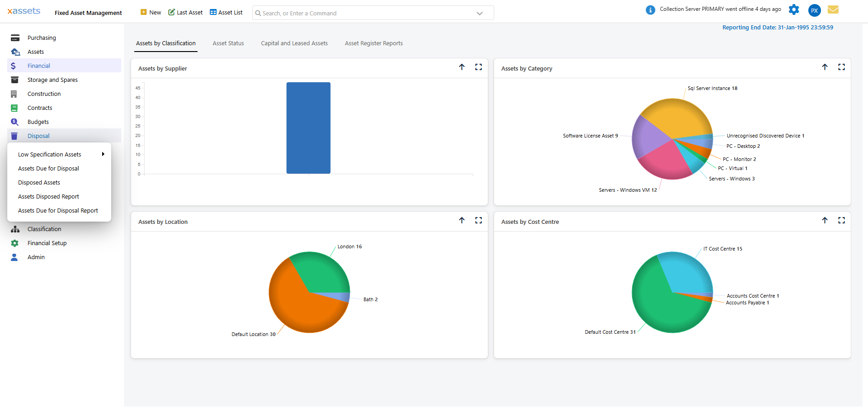Select Capital and Leased Assets tab
Screen dimensions: 868x412
[294, 43]
